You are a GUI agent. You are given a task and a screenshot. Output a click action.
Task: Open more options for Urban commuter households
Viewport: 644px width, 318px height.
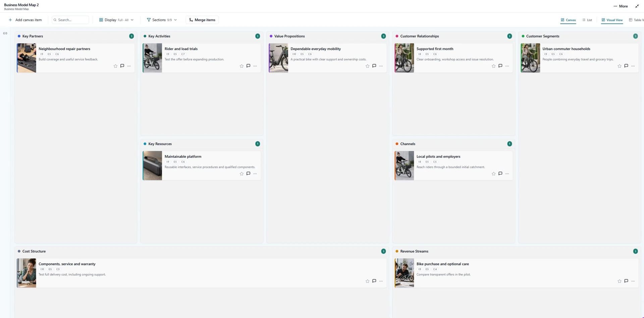633,66
